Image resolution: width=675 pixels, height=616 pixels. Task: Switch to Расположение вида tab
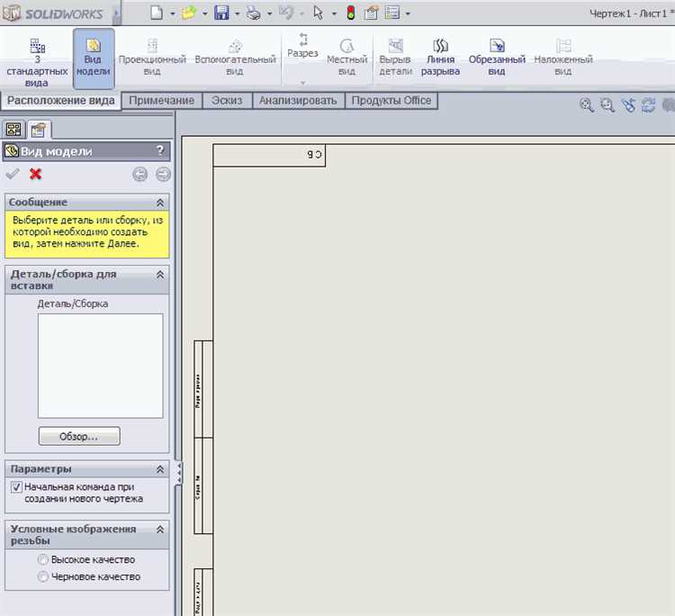[61, 100]
